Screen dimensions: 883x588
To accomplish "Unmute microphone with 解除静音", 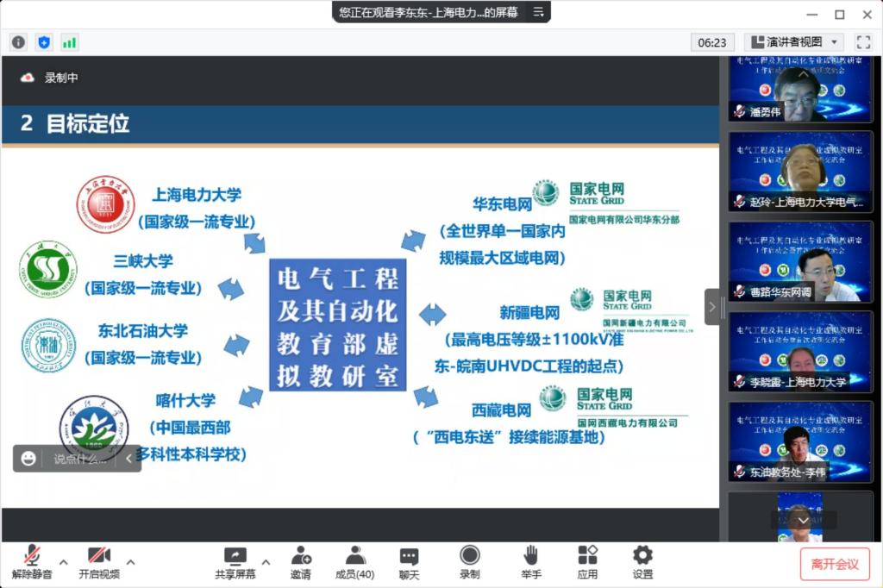I will tap(32, 563).
